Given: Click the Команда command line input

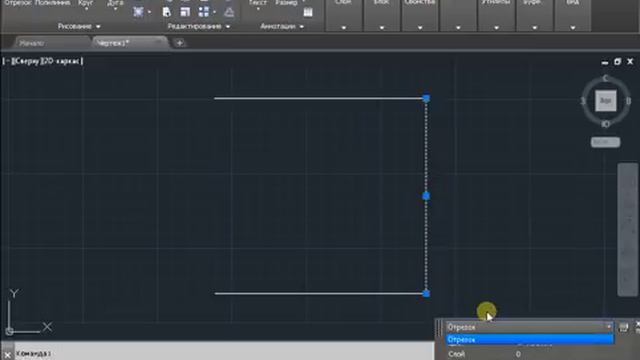Looking at the screenshot, I should pos(224,353).
